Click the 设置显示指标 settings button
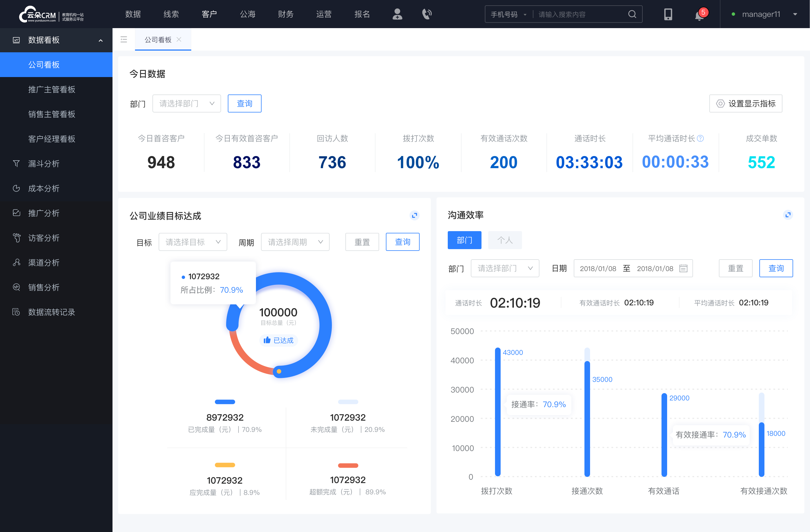This screenshot has height=532, width=810. [745, 103]
